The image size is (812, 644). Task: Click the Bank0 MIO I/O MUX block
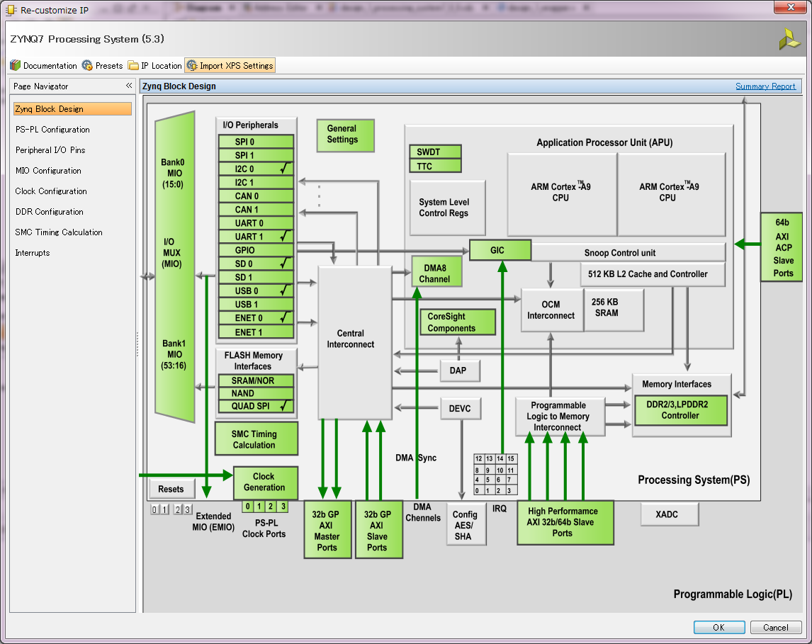(x=174, y=268)
